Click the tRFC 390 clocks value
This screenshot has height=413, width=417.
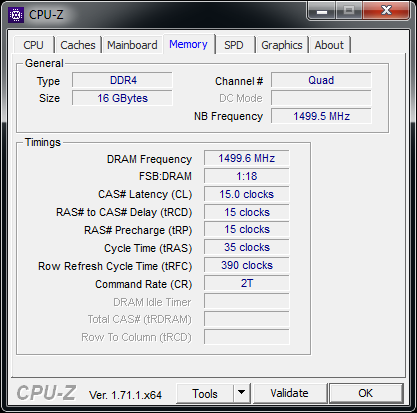(247, 265)
